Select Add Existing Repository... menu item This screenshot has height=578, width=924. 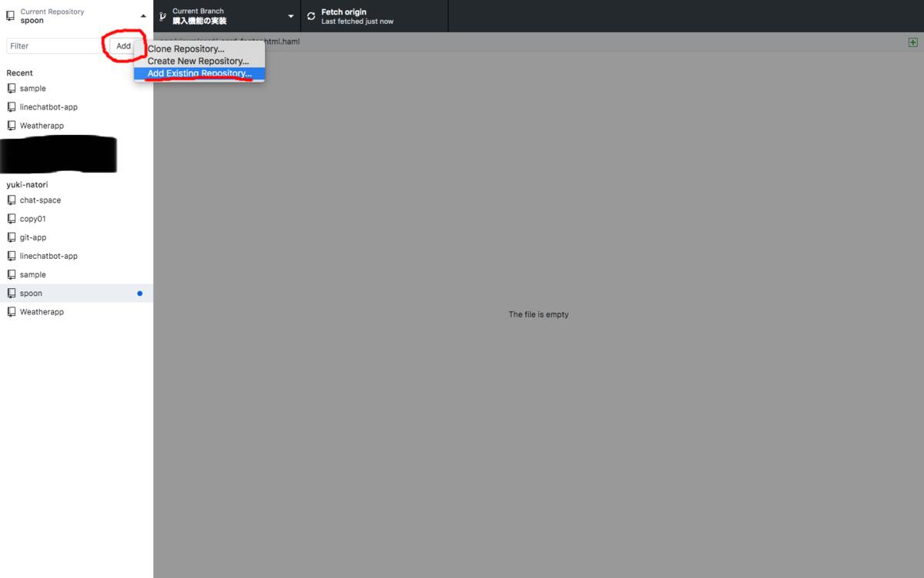pyautogui.click(x=199, y=74)
